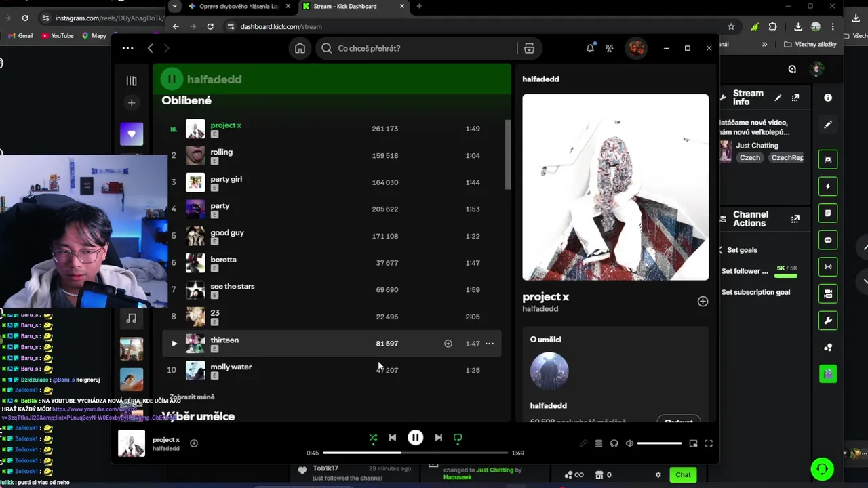Click the music note playlist icon

(132, 318)
